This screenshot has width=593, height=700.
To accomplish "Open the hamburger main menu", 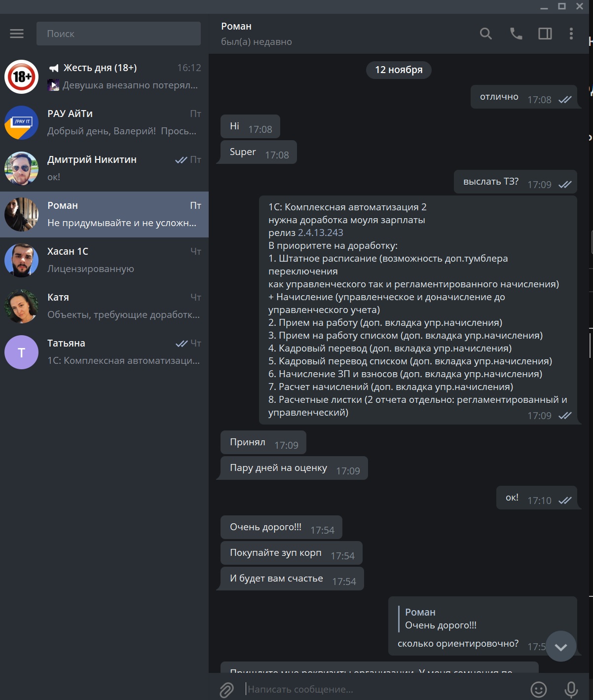I will coord(17,34).
